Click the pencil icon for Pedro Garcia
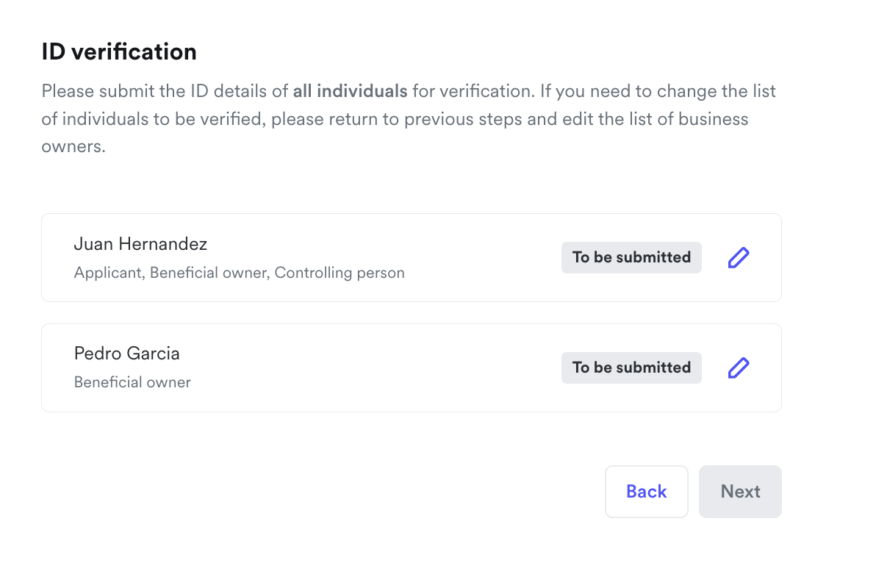The width and height of the screenshot is (876, 588). click(738, 367)
